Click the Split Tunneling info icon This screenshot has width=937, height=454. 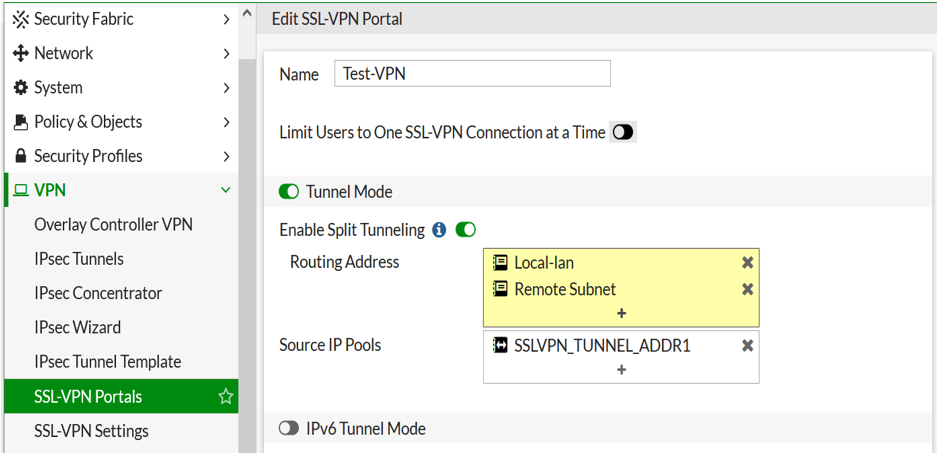click(439, 230)
